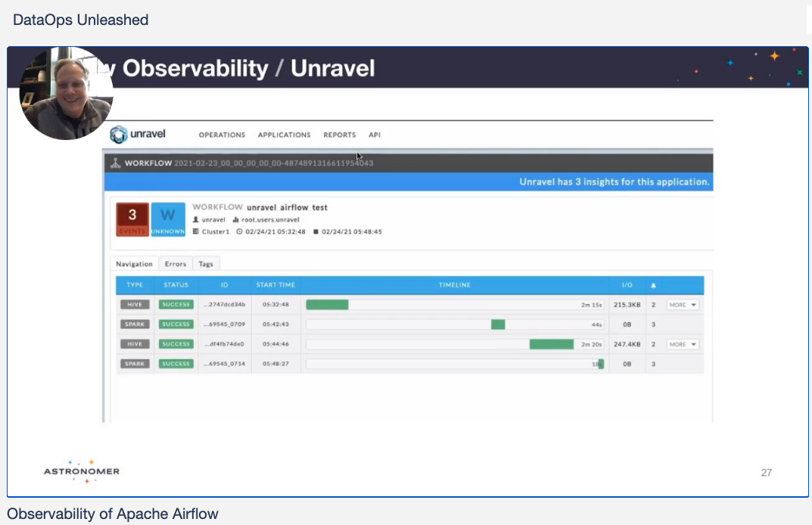This screenshot has width=812, height=525.
Task: Switch to the Errors tab
Action: (176, 263)
